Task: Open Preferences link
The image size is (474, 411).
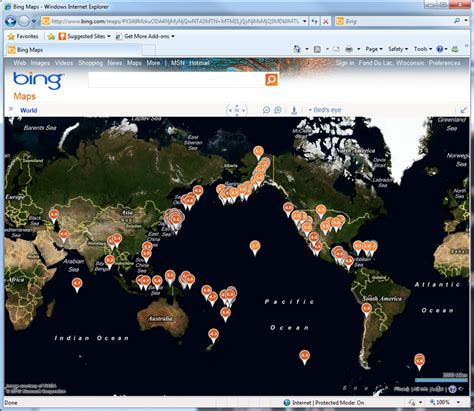Action: click(x=444, y=63)
